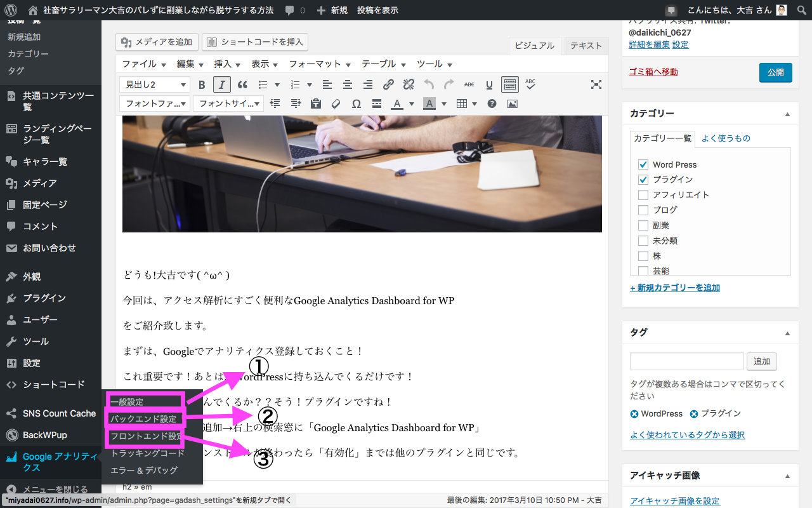Open the keyboard shortcuts help icon

(492, 104)
